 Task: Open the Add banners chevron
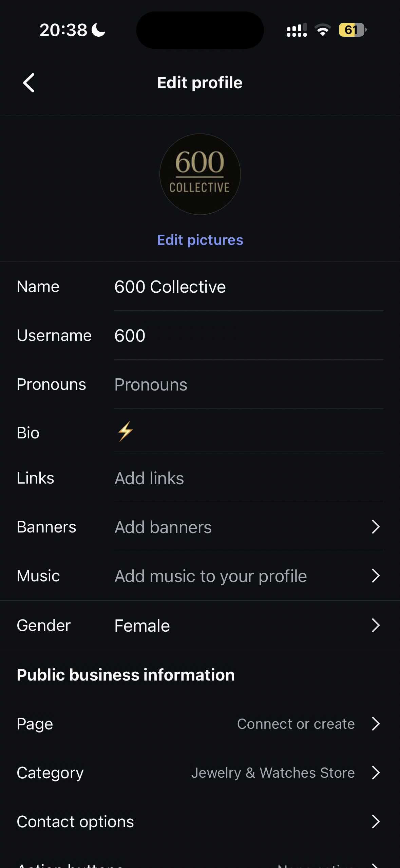(375, 527)
